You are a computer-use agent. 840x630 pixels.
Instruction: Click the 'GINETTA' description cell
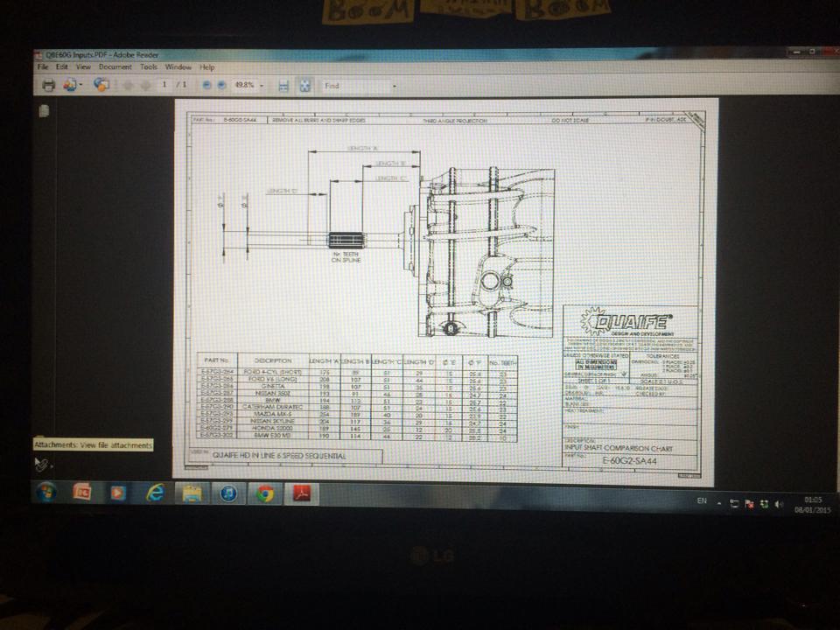pos(273,386)
